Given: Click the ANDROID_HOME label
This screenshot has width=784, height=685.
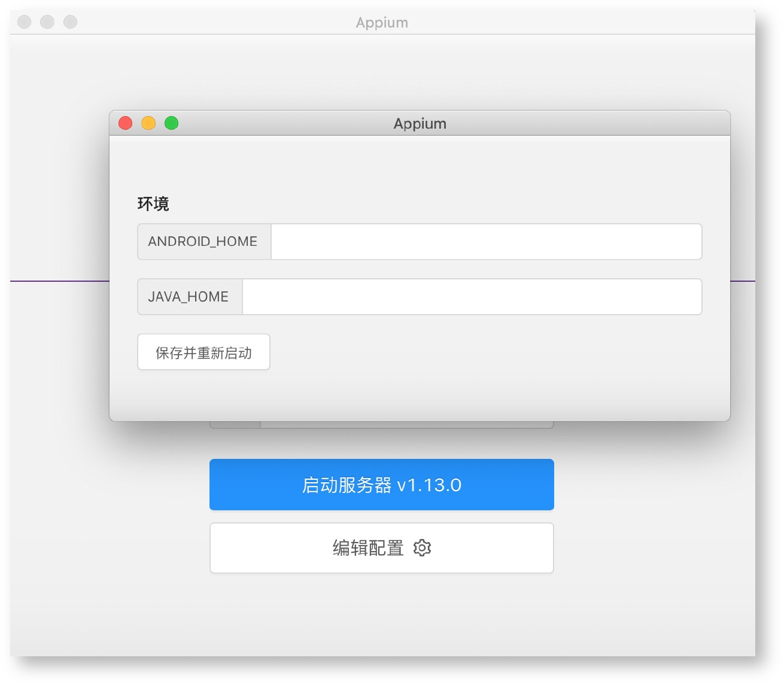Looking at the screenshot, I should (203, 242).
